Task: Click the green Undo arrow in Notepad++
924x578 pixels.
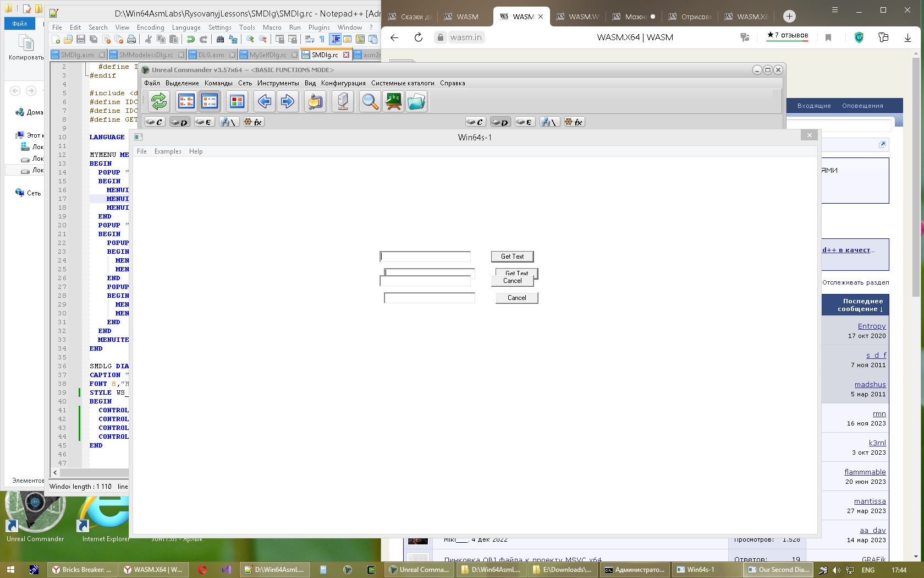Action: 190,39
